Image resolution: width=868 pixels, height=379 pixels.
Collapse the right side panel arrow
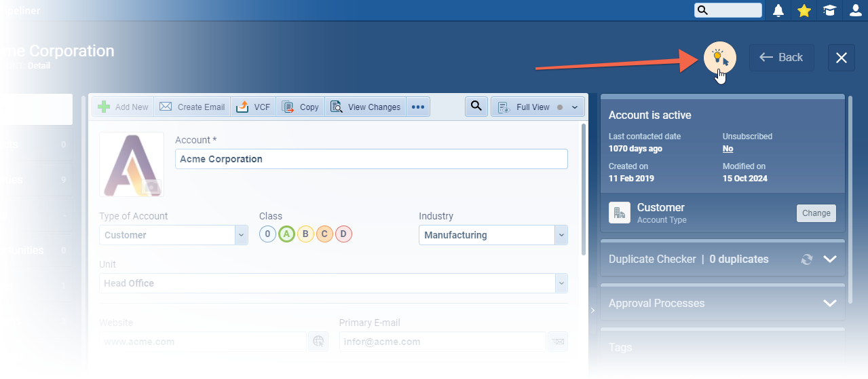(592, 310)
